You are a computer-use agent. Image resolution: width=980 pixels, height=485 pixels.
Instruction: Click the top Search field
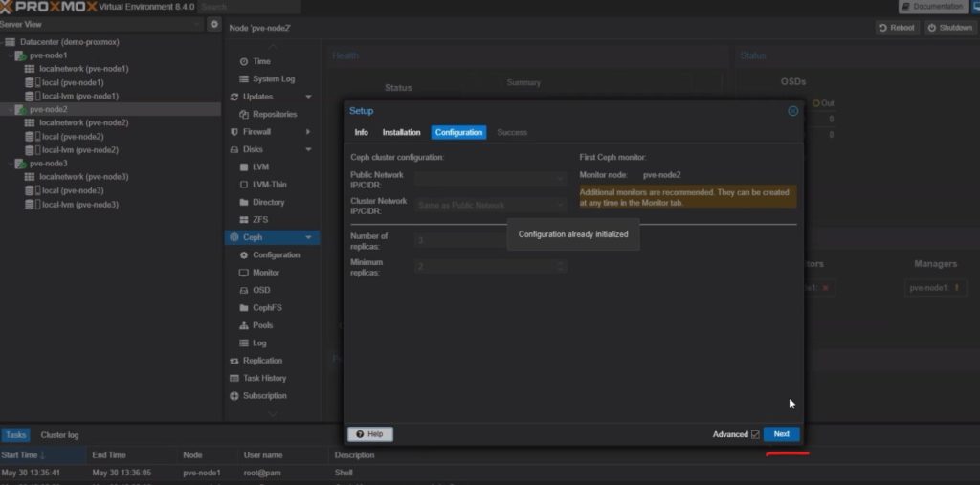click(x=250, y=7)
